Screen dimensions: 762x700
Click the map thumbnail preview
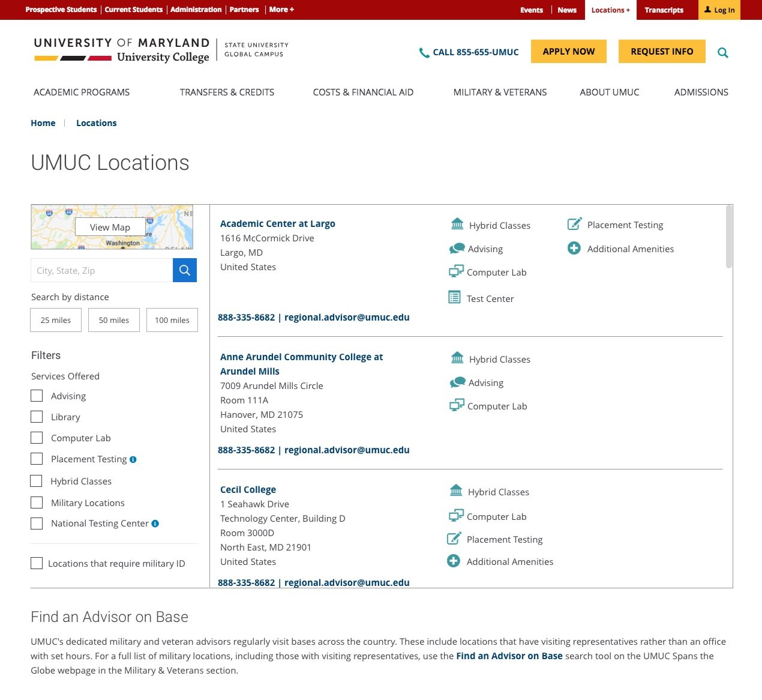(112, 227)
